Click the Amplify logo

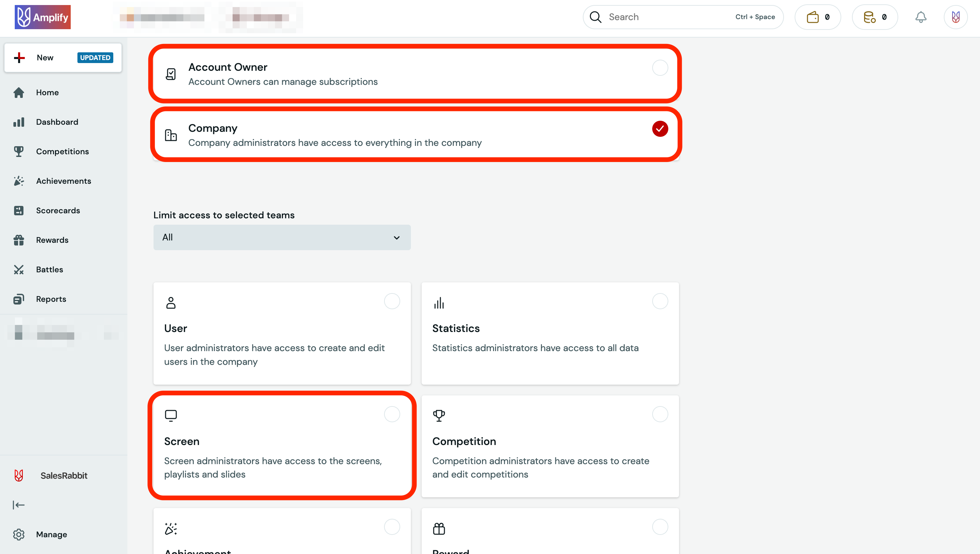(x=43, y=17)
